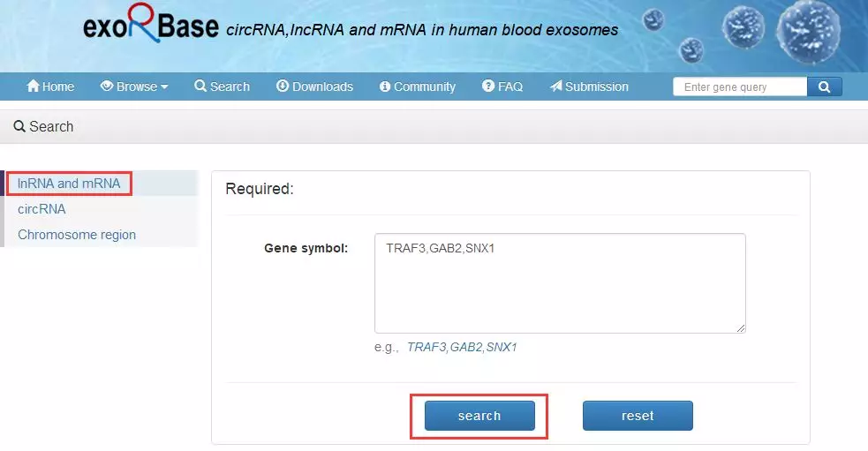Viewport: 868px width, 451px height.
Task: Click the Home house icon in navbar
Action: [34, 86]
